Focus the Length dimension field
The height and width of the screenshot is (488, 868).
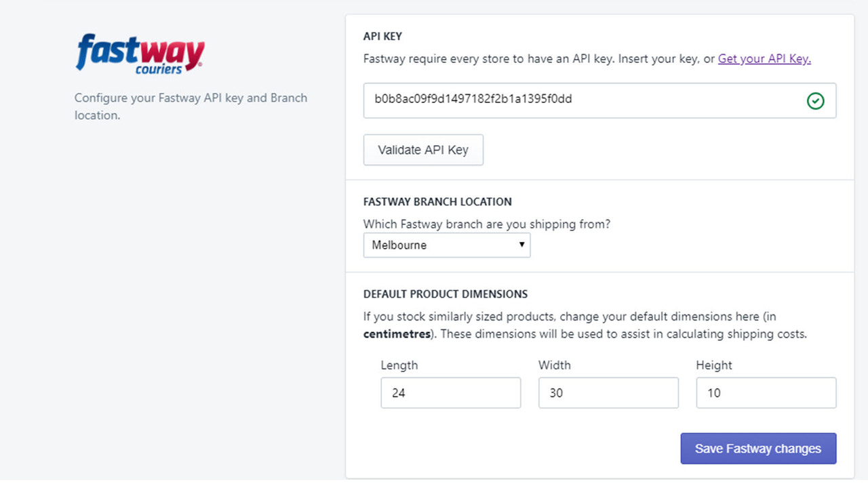450,392
